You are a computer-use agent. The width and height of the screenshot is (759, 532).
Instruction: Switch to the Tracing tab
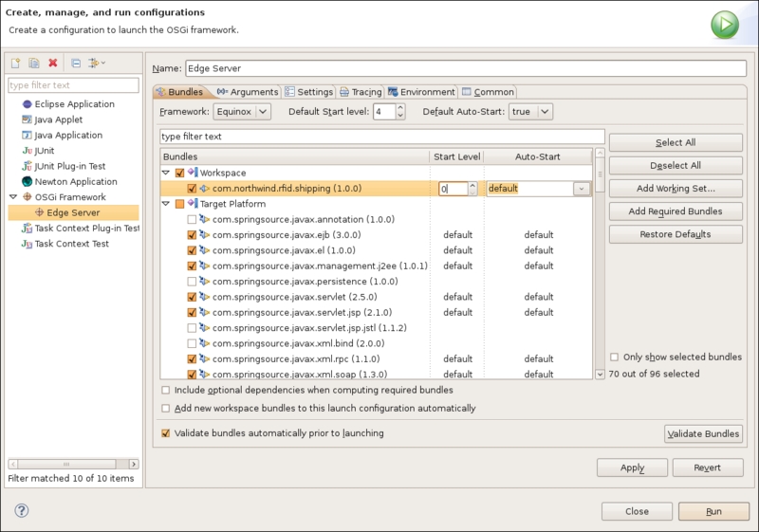[361, 92]
